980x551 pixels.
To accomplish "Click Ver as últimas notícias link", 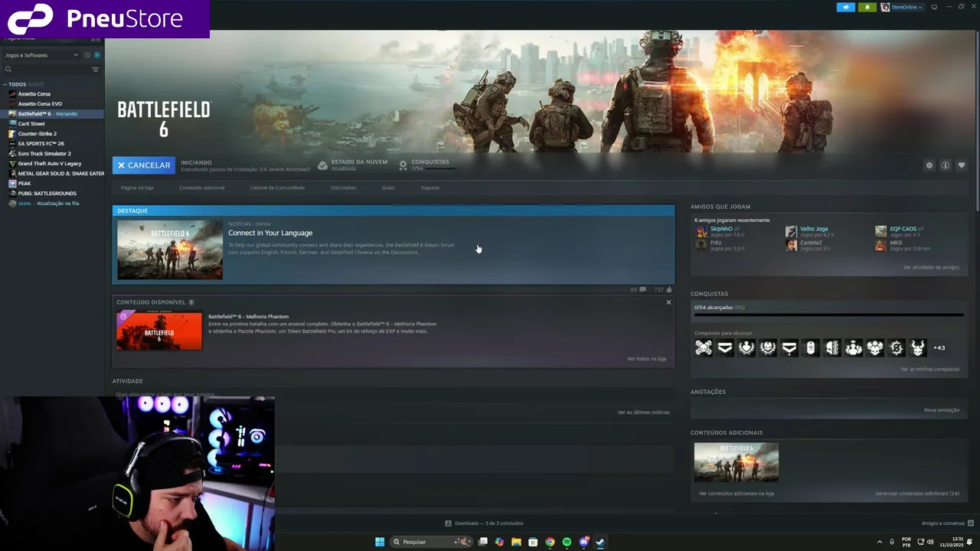I will pos(644,412).
